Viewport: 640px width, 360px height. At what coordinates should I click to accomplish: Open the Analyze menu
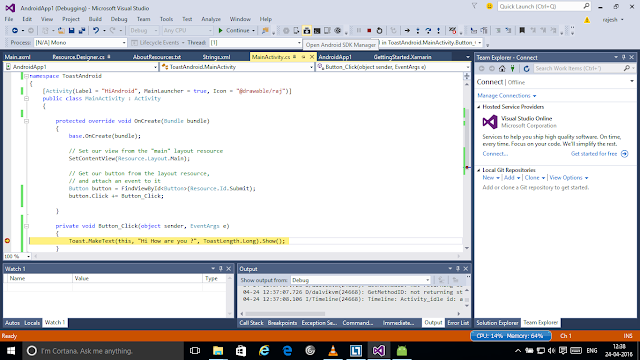point(211,19)
